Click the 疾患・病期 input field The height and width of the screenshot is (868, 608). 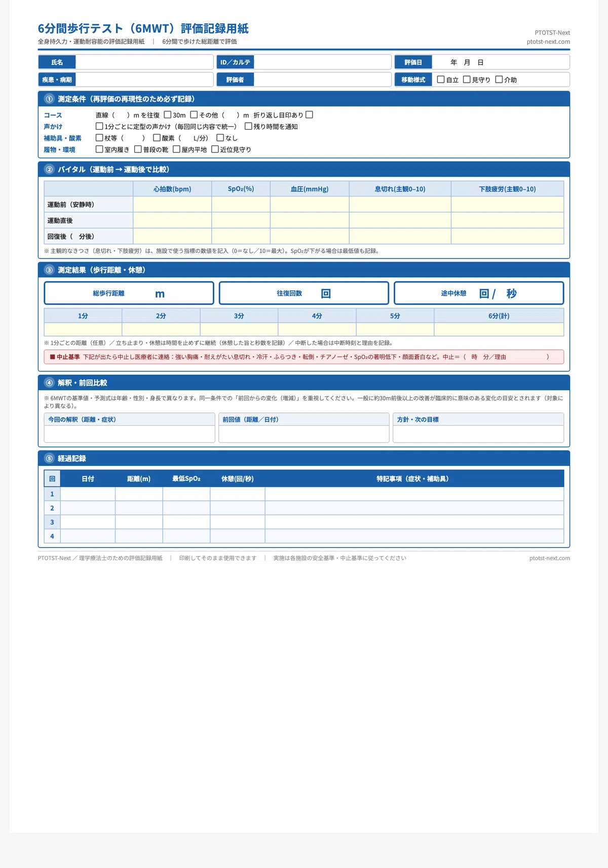tap(144, 80)
